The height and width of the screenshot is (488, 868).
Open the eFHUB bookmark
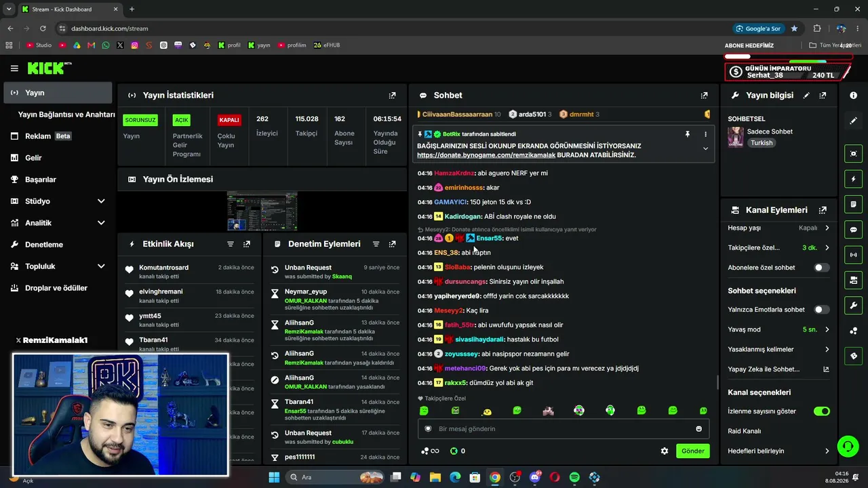pyautogui.click(x=326, y=45)
